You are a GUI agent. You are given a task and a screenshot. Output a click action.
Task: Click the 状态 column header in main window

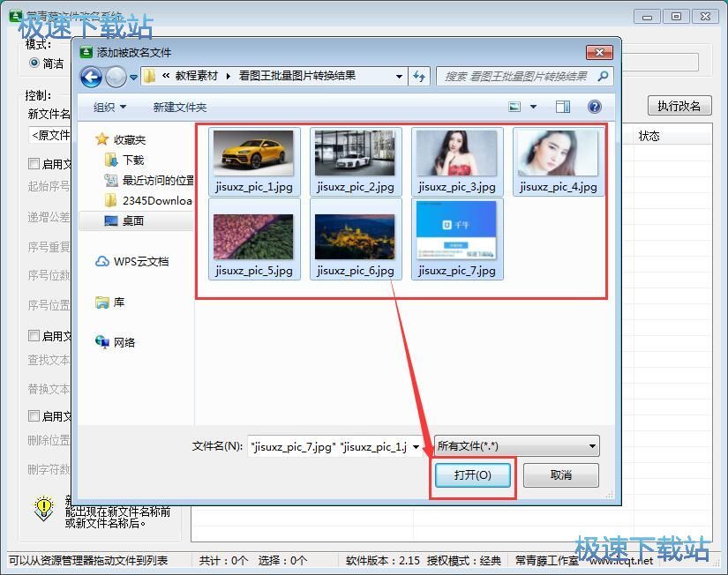(x=649, y=136)
